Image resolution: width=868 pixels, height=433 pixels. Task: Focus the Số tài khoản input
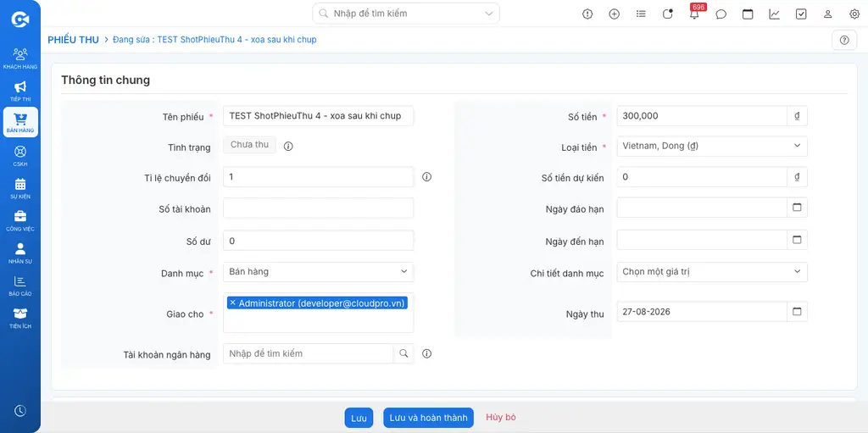pos(319,208)
